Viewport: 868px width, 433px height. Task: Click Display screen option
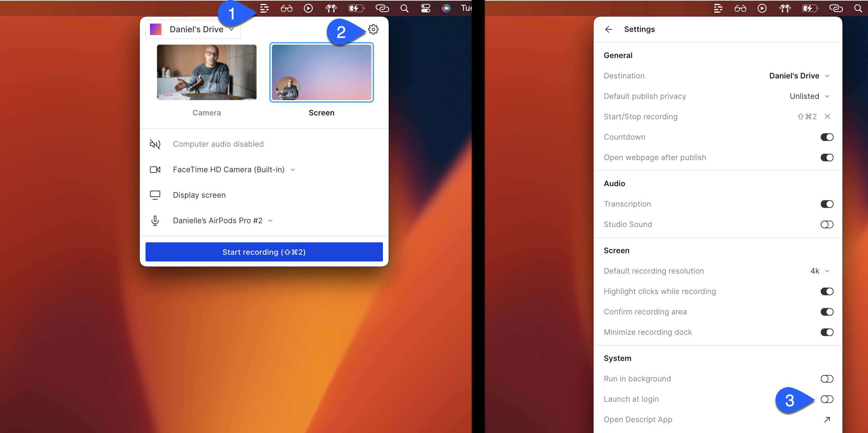[199, 195]
